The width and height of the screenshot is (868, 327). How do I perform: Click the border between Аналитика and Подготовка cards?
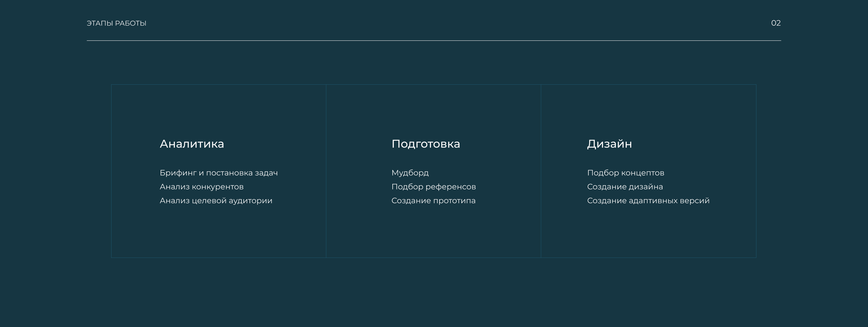click(326, 171)
